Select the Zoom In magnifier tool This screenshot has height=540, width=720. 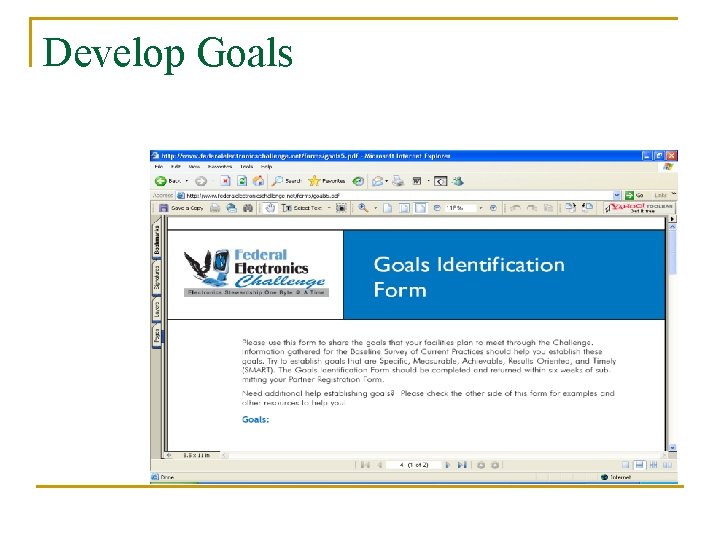pos(363,208)
